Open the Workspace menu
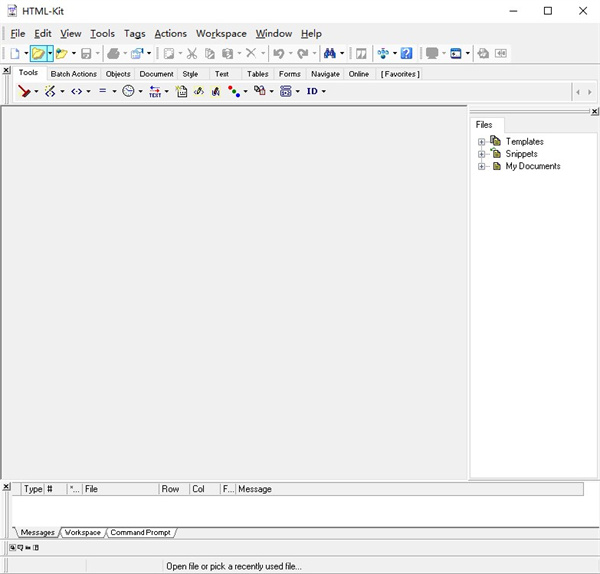Viewport: 600px width, 574px height. 221,33
